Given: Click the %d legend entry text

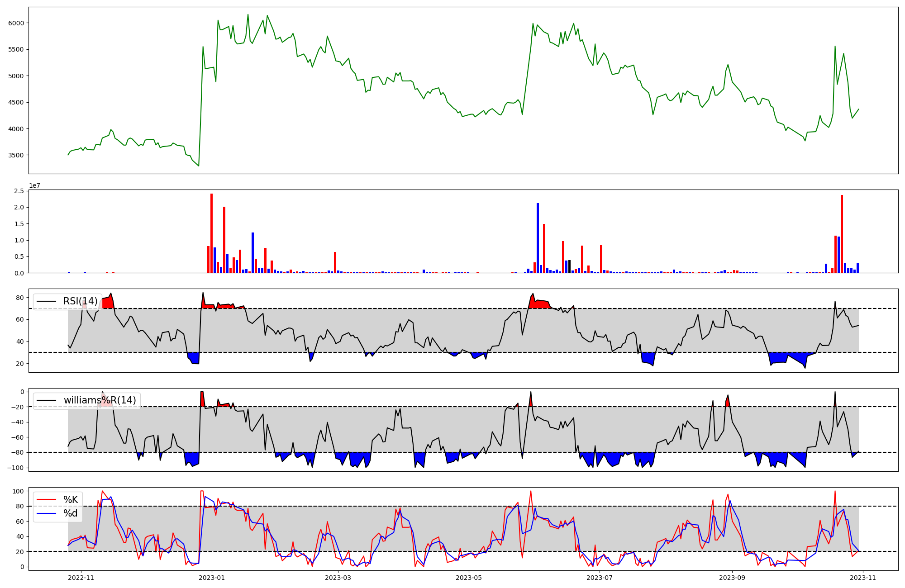Looking at the screenshot, I should [x=71, y=513].
